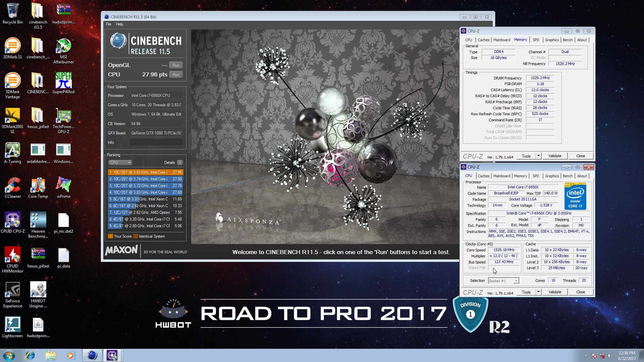This screenshot has width=644, height=362.
Task: Run the OpenGL test in Cinebench
Action: coord(176,65)
